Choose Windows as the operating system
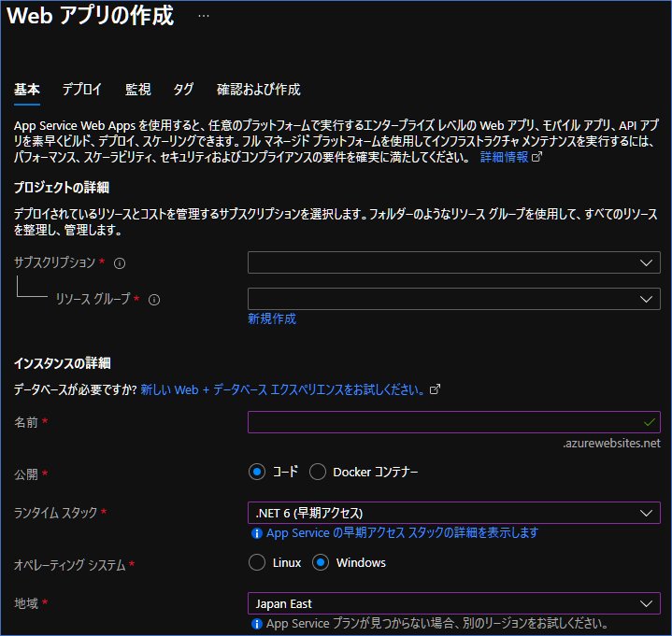672x636 pixels. click(321, 563)
